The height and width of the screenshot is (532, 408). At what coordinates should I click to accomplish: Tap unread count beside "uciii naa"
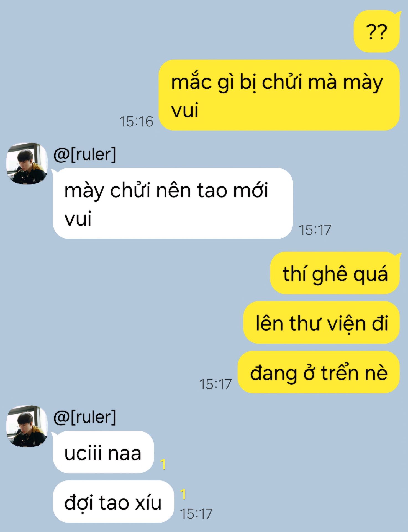163,464
